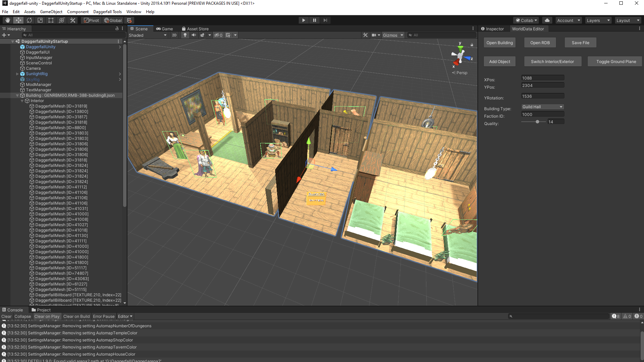Collapse the Interior tree node
Image resolution: width=644 pixels, height=362 pixels.
22,101
